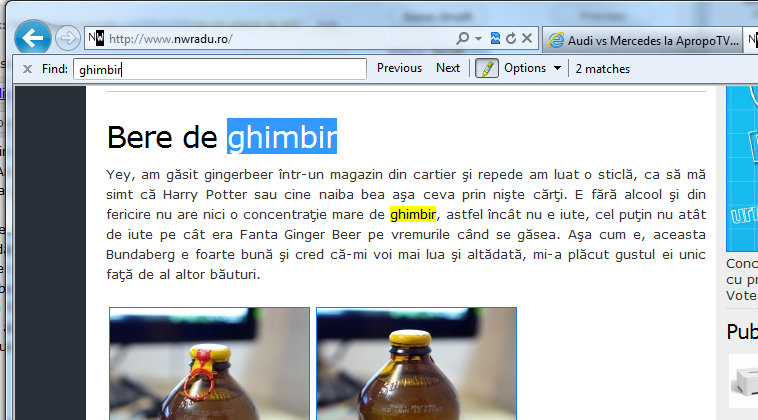758x420 pixels.
Task: Close the Find bar with its X
Action: (28, 69)
